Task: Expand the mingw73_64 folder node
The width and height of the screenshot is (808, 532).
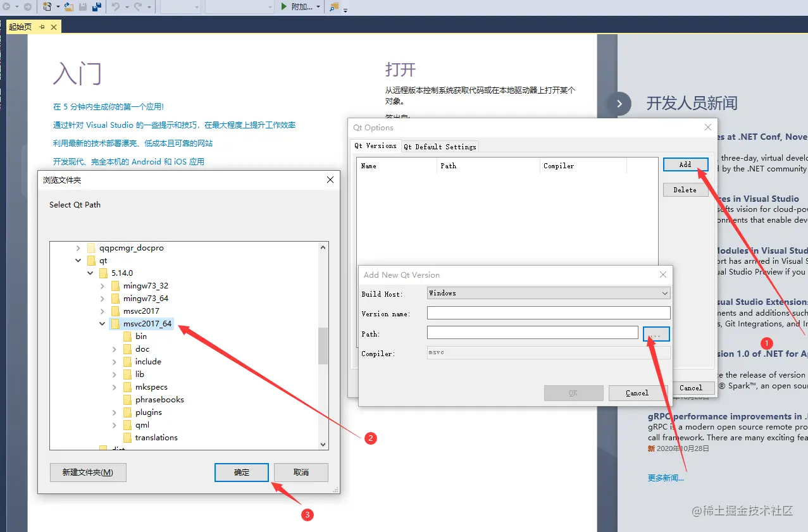Action: click(103, 299)
